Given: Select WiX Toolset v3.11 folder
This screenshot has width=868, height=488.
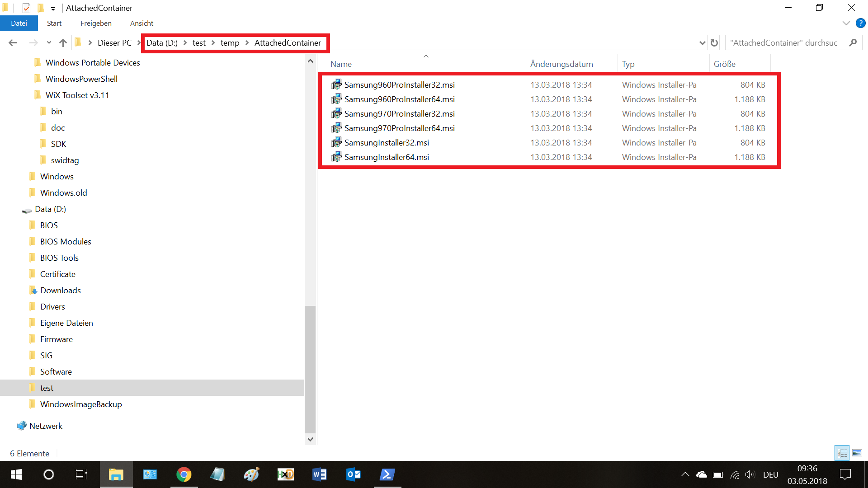Looking at the screenshot, I should [77, 95].
